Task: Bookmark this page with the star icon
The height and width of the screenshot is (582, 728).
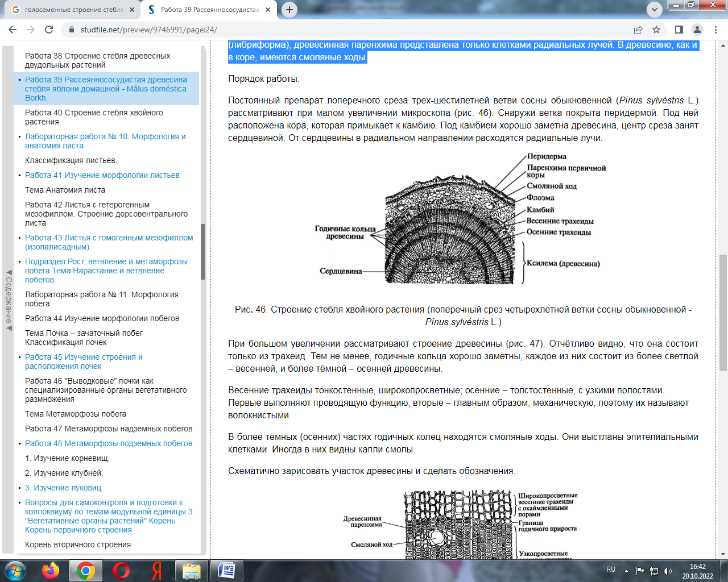Action: click(x=656, y=30)
